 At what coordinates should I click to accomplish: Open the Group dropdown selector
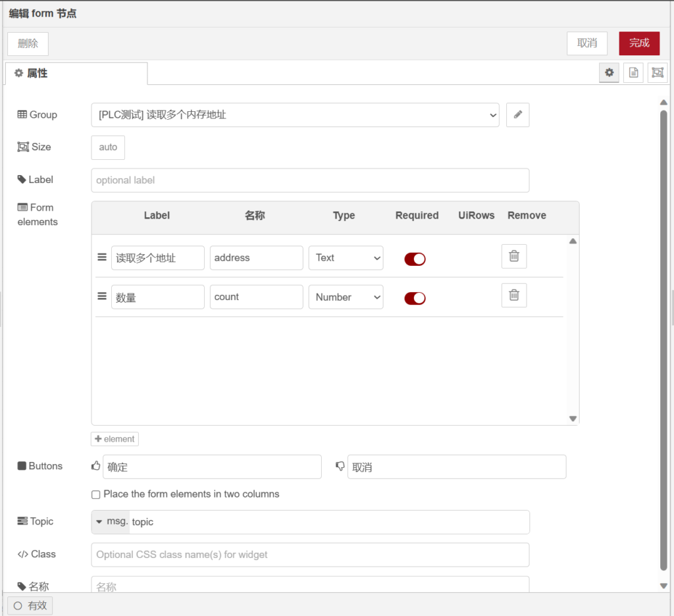295,115
